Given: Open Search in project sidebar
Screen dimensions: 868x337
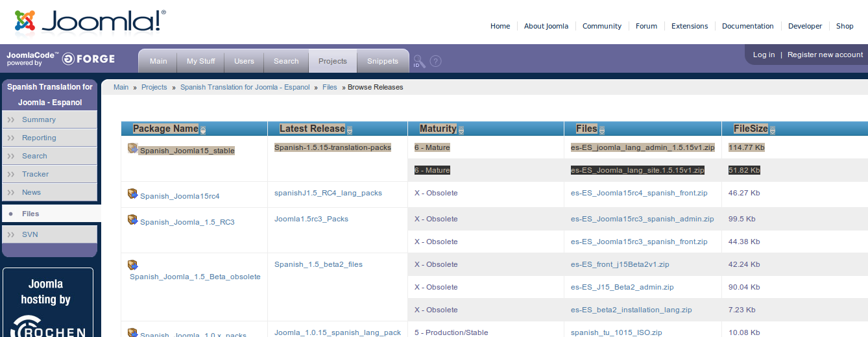Looking at the screenshot, I should coord(50,156).
